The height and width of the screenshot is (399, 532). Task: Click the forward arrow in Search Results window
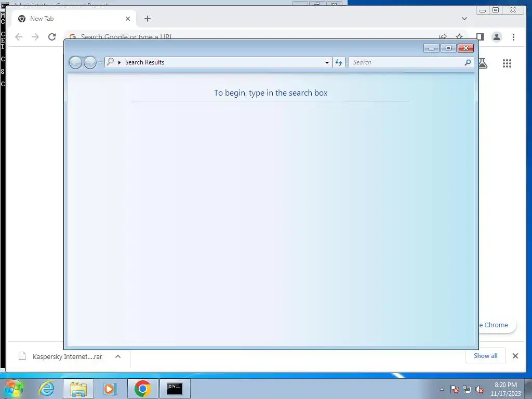[x=90, y=62]
